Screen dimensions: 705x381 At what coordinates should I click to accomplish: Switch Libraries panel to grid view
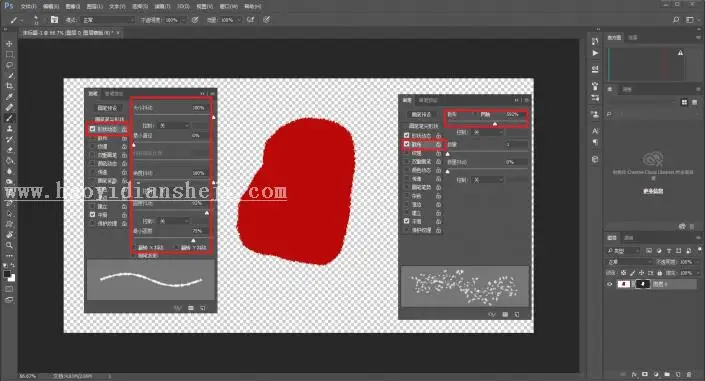click(x=684, y=103)
